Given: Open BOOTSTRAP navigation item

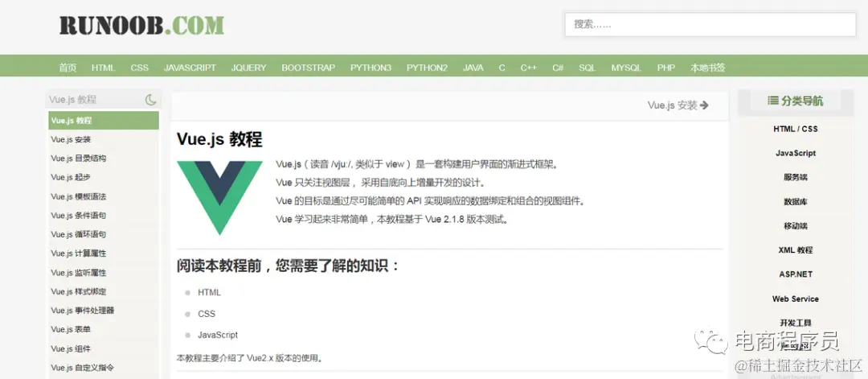Looking at the screenshot, I should pyautogui.click(x=309, y=68).
